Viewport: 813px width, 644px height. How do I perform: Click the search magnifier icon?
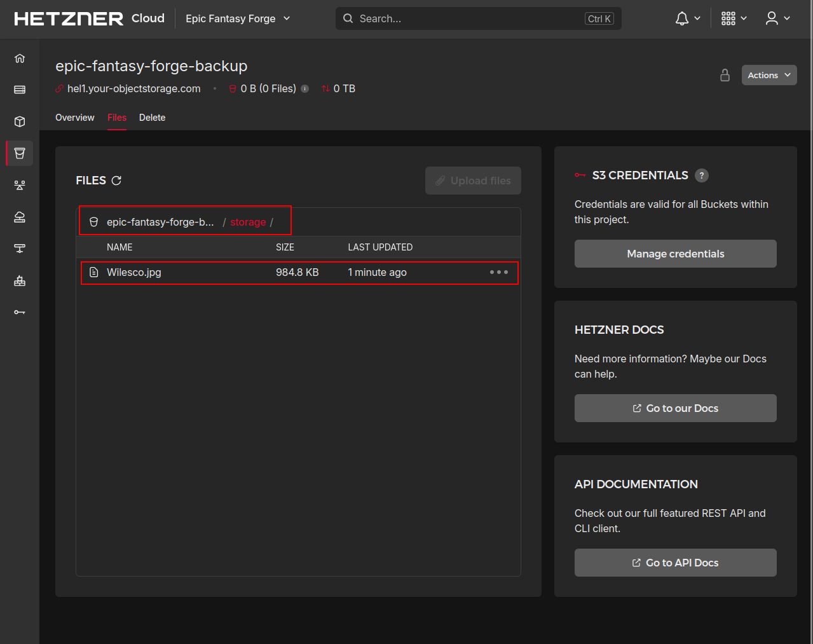[x=348, y=18]
